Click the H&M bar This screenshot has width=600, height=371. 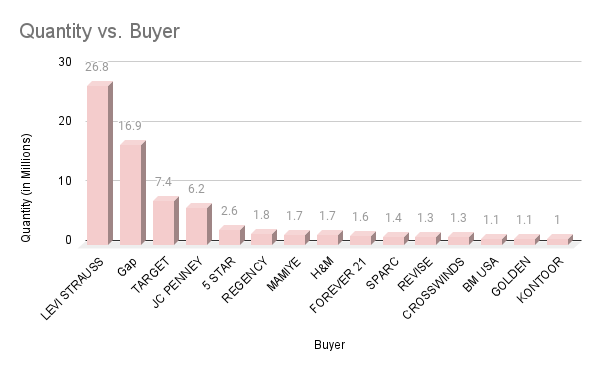pos(330,238)
